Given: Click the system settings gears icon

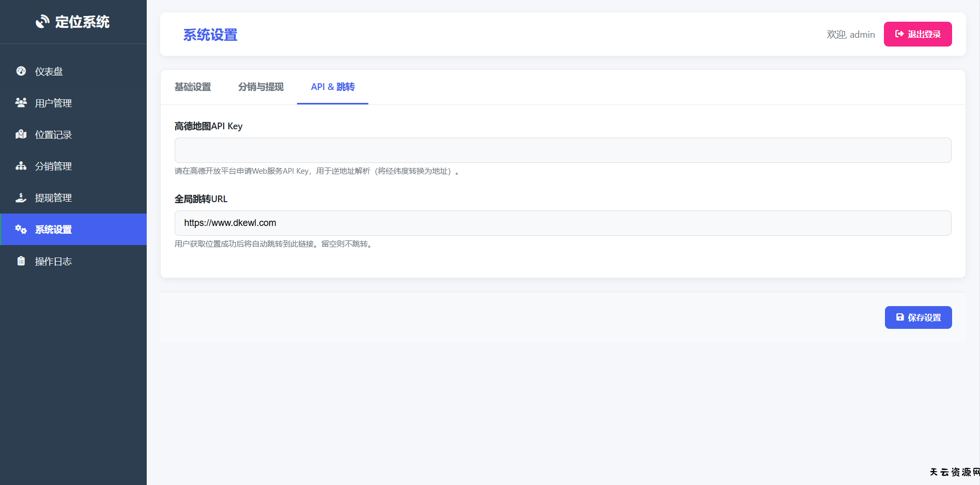Looking at the screenshot, I should click(21, 229).
